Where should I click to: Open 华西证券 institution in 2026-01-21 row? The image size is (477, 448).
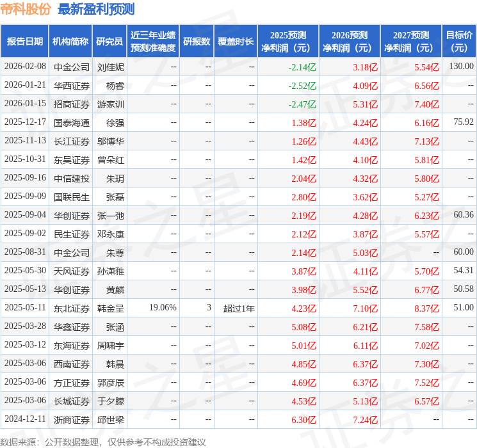pyautogui.click(x=71, y=85)
